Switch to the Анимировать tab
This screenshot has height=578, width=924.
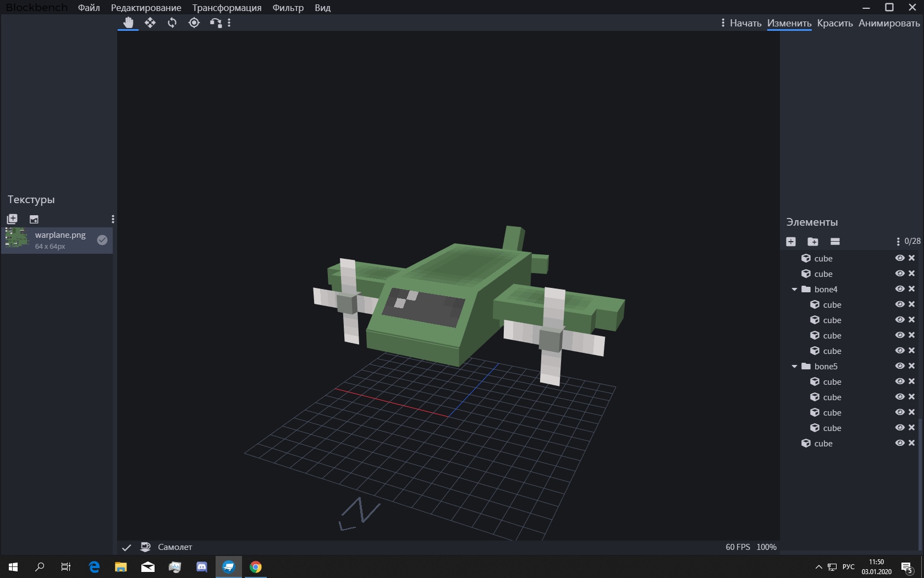click(x=889, y=23)
